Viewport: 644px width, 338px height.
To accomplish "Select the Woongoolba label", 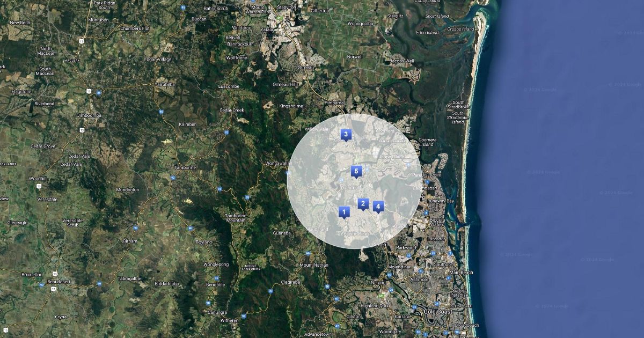I will tap(360, 24).
